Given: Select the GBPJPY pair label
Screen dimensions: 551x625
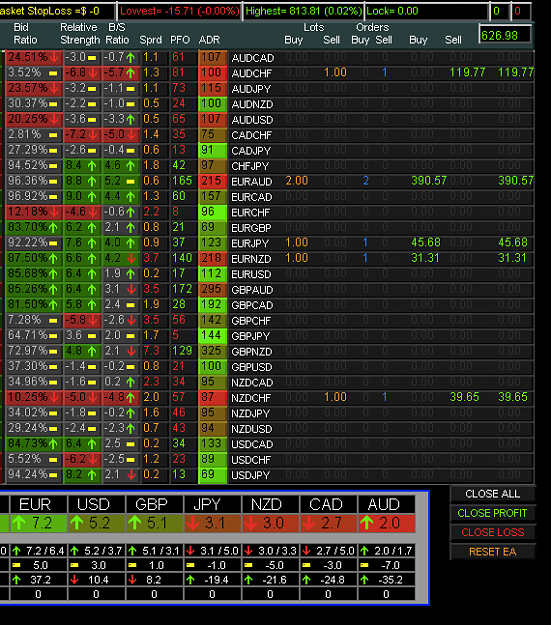Looking at the screenshot, I should 251,336.
